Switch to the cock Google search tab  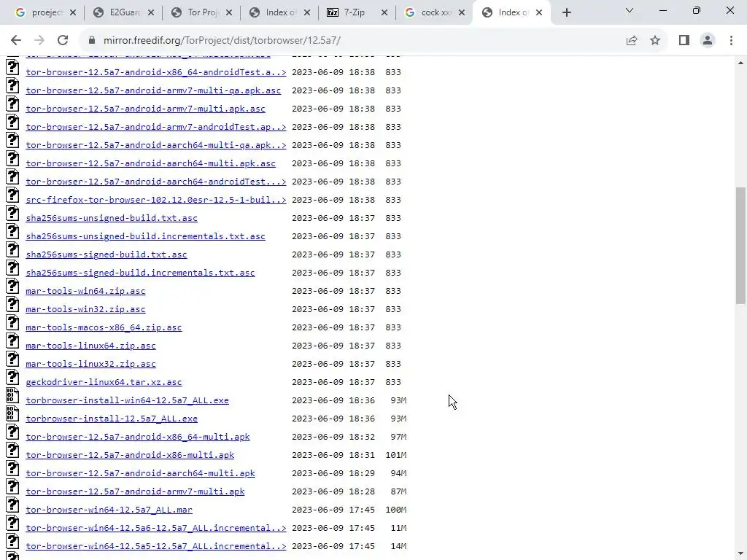(436, 13)
